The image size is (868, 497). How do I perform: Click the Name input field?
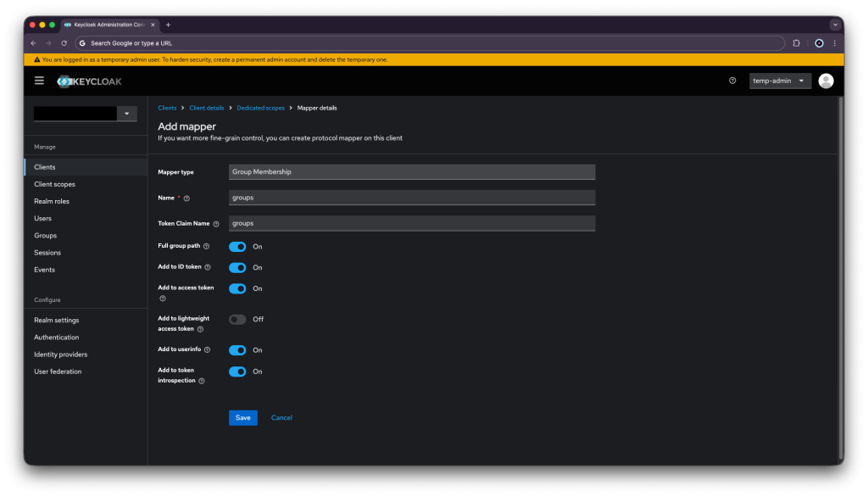tap(412, 198)
